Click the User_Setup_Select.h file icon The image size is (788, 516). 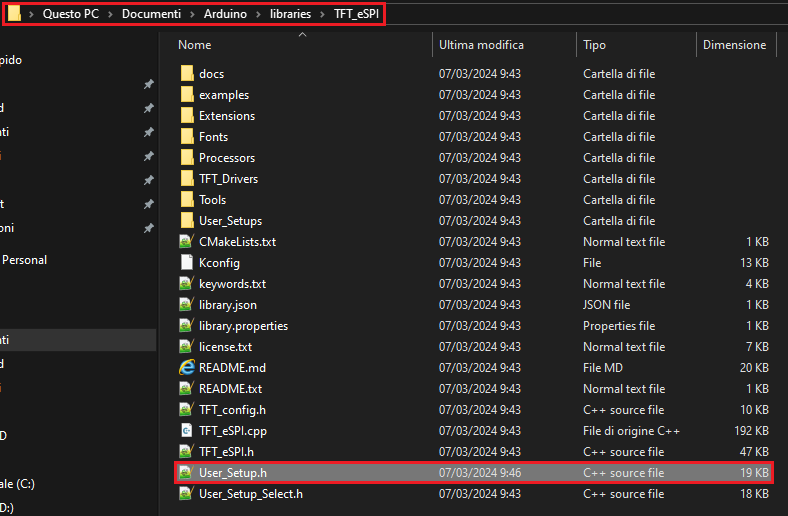point(186,494)
